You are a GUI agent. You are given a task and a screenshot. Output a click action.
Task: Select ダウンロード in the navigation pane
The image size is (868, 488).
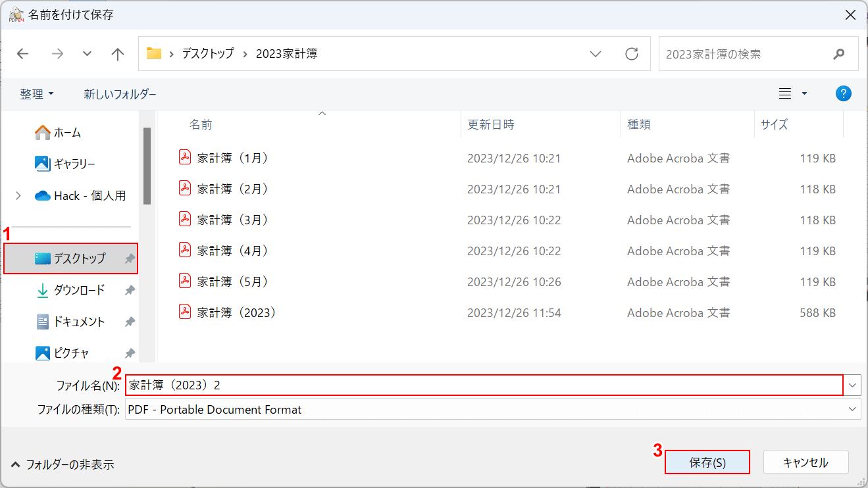tap(71, 290)
